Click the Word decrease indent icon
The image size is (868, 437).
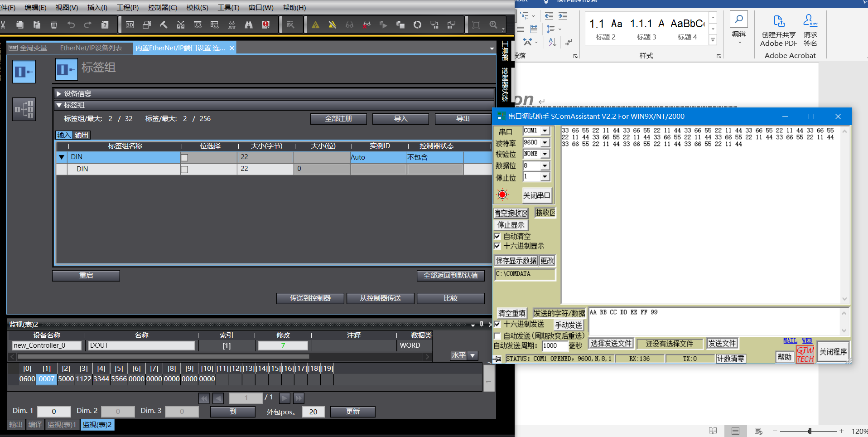(549, 16)
